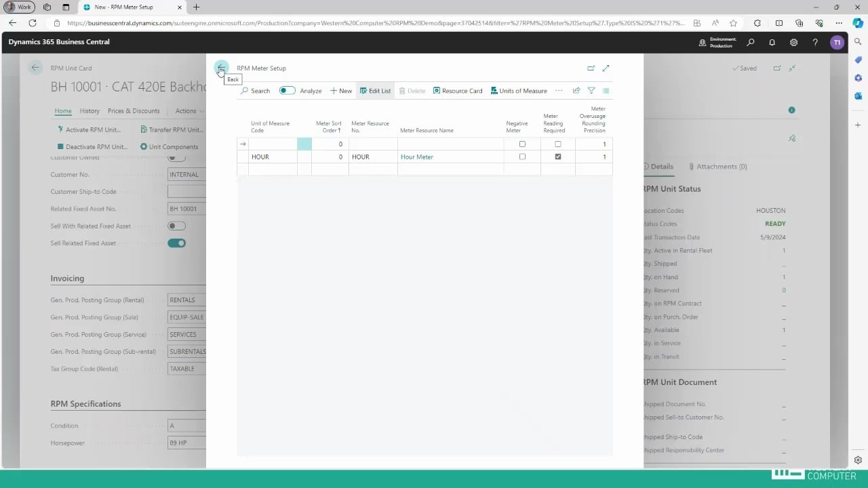
Task: Open the Resource Card action
Action: click(x=458, y=91)
